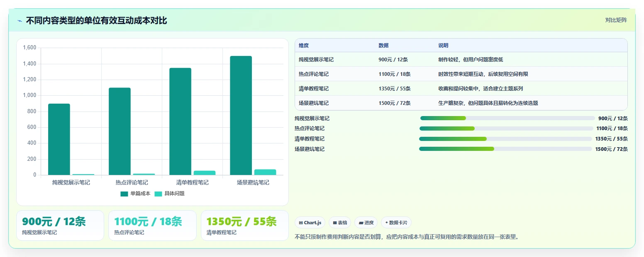Screen dimensions: 644x257
Task: Click the 场景避坑笔记 cell in the table
Action: 314,103
